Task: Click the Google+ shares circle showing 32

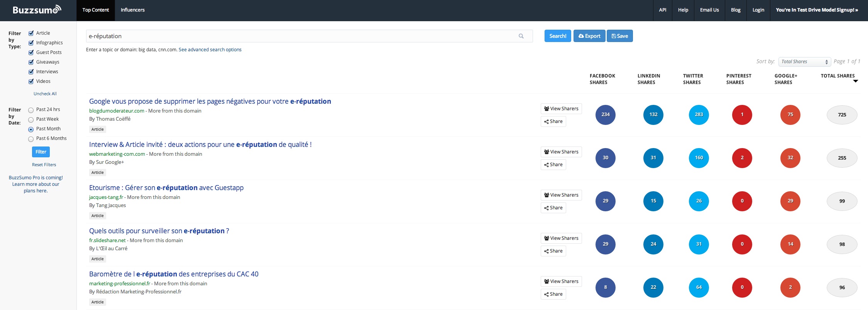Action: 790,158
